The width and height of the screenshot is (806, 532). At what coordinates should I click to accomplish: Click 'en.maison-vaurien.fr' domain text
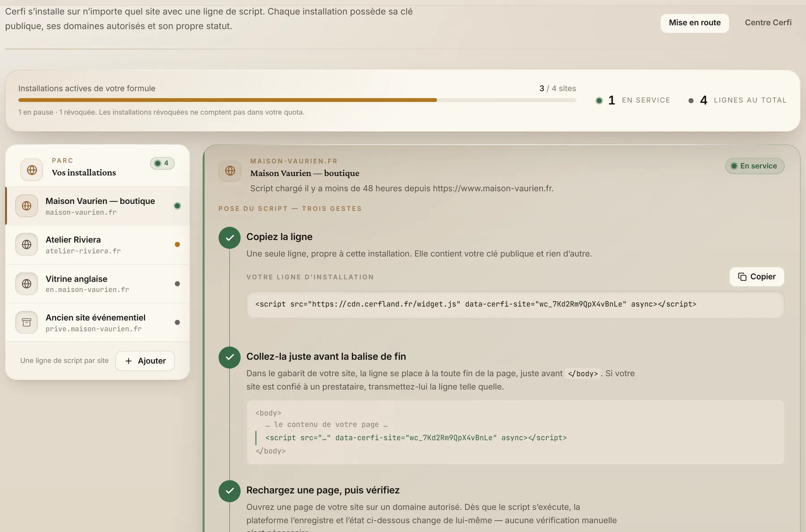click(87, 290)
